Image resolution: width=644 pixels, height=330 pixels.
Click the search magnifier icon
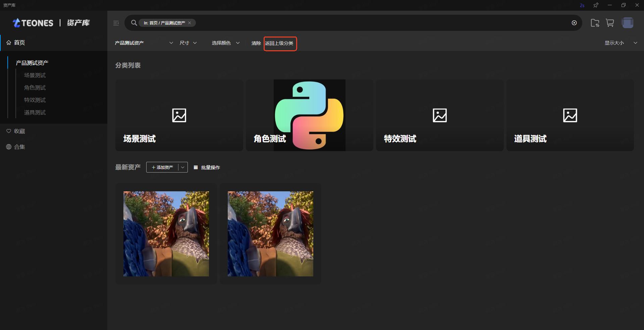[x=134, y=23]
